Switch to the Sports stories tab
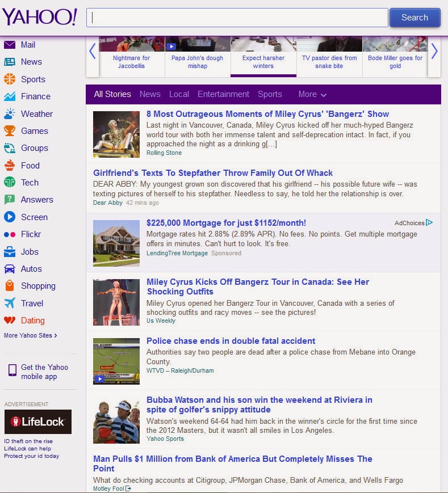This screenshot has height=493, width=448. coord(270,94)
